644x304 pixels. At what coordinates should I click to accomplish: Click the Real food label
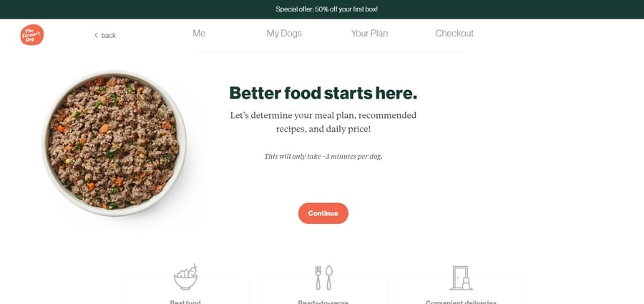(185, 302)
